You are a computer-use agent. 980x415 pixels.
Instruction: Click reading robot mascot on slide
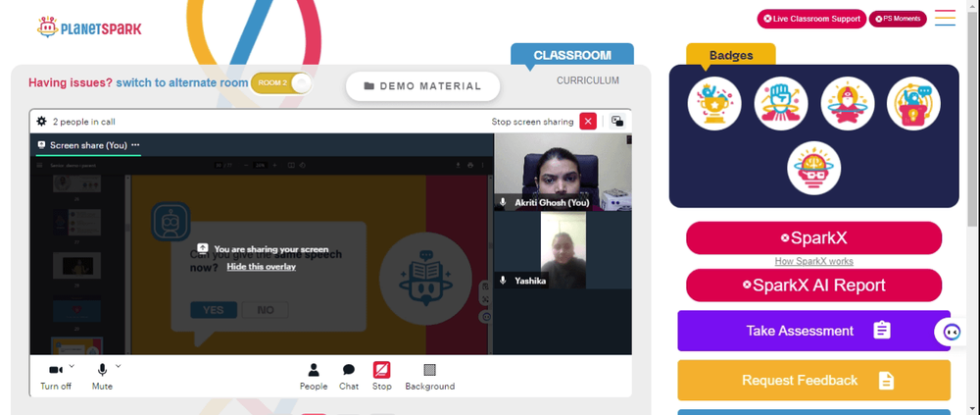coord(425,278)
